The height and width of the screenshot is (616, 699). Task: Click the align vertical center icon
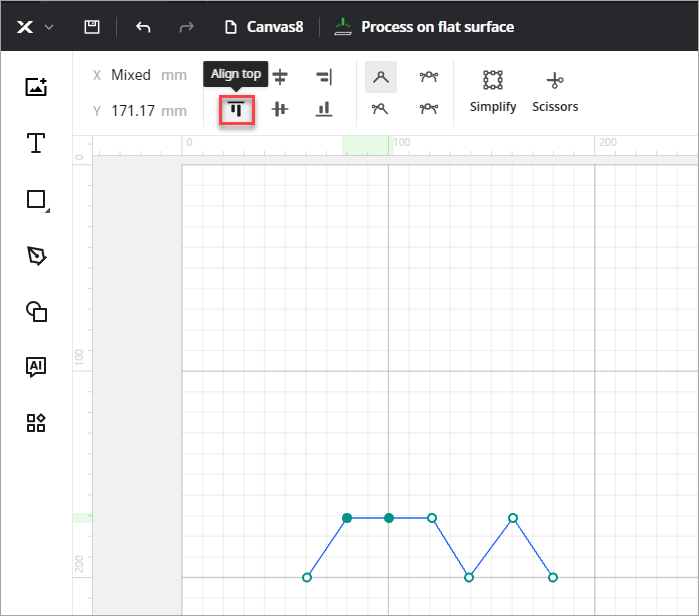280,110
